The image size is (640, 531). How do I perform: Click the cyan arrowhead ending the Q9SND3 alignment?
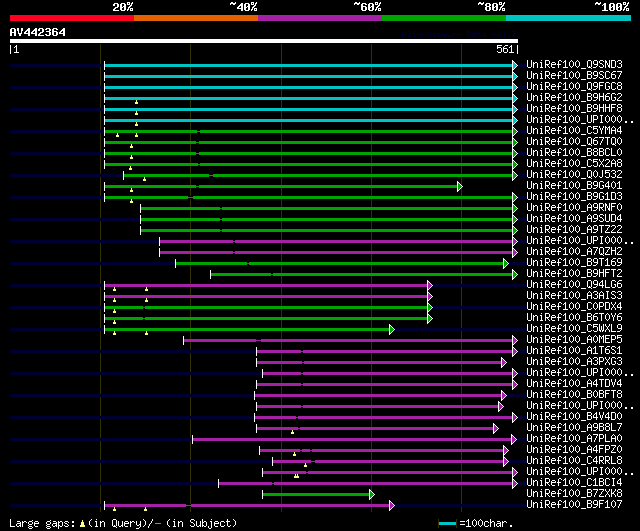(515, 65)
